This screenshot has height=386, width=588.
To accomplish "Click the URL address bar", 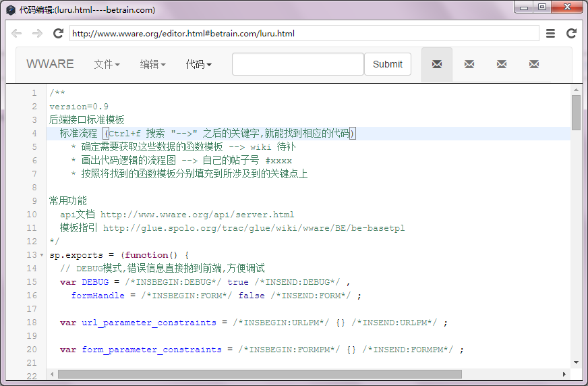I will 304,33.
